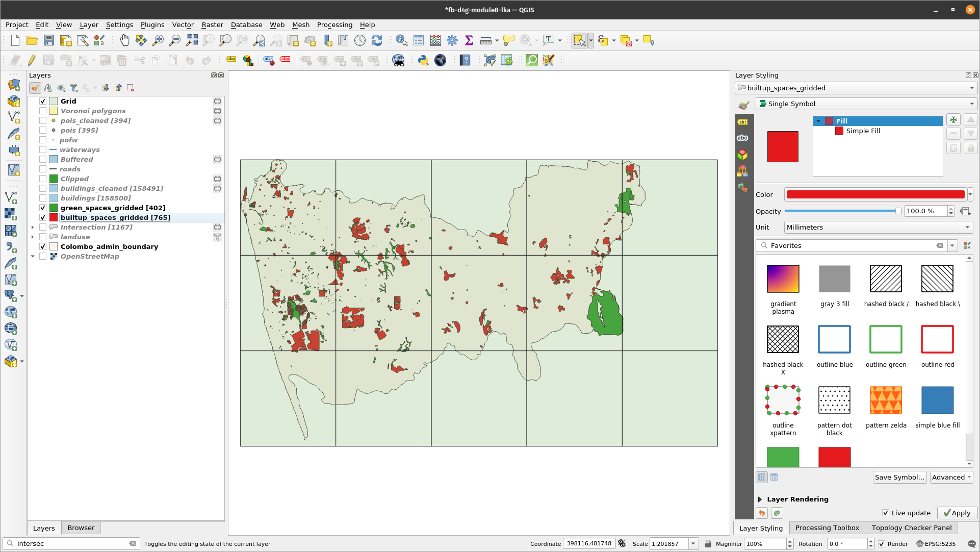Open the 3D View tab in Layer Styling
This screenshot has height=552, width=980.
[743, 154]
